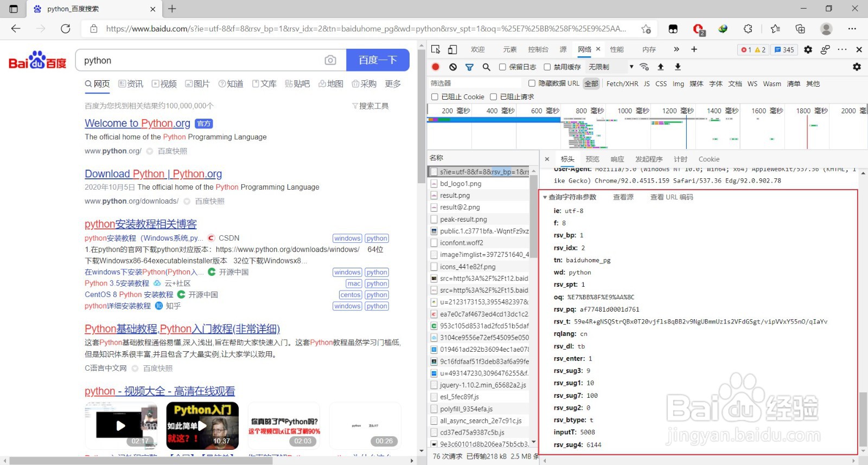The image size is (868, 465).
Task: Open request Cookie tab
Action: click(709, 159)
